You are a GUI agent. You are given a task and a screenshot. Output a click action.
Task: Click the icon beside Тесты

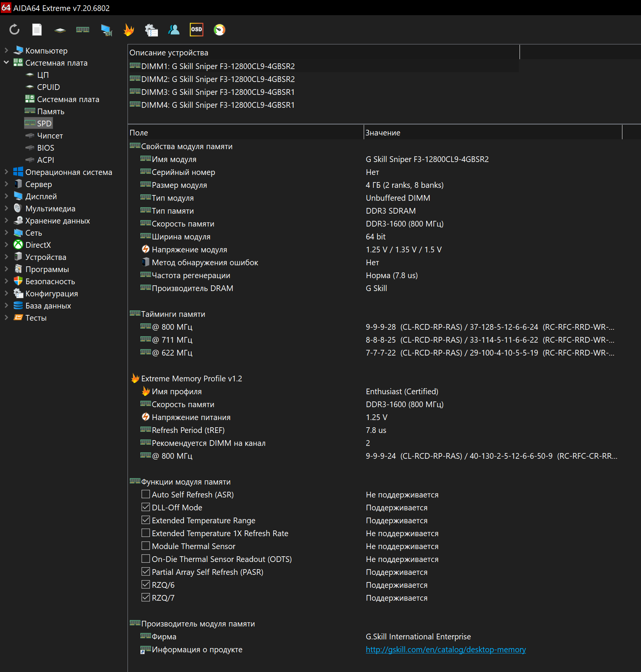click(x=18, y=318)
